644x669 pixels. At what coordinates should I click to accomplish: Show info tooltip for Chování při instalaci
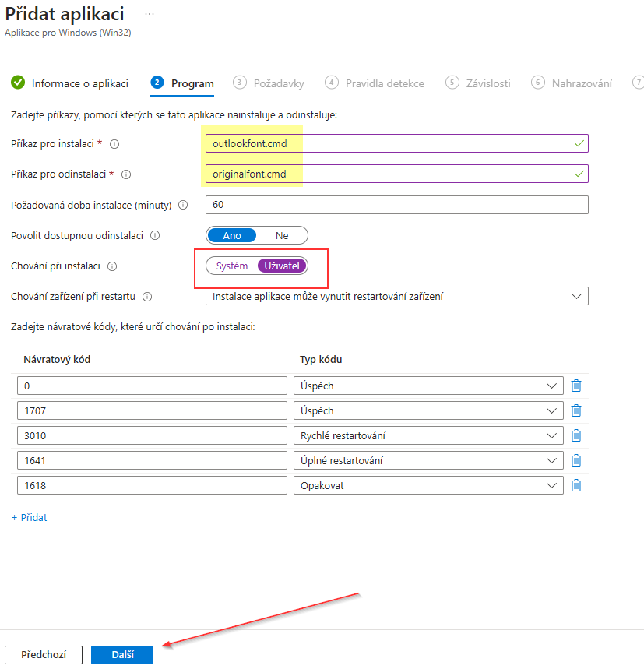(112, 266)
